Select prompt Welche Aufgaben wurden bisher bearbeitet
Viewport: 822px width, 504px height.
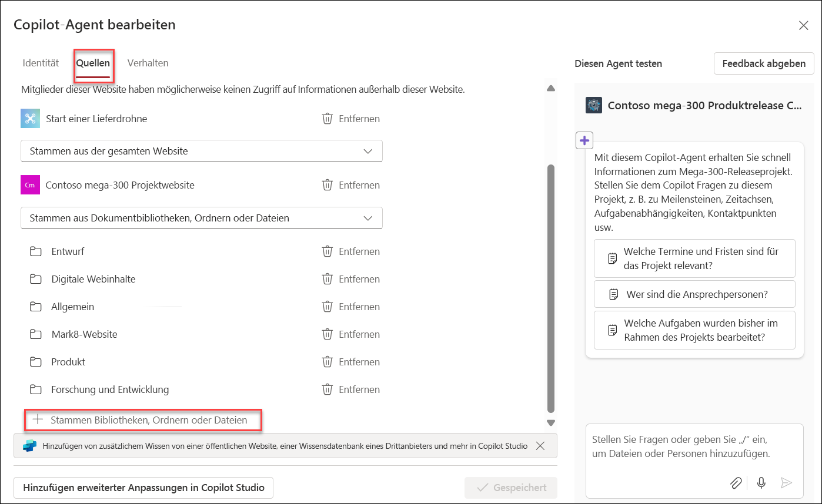click(694, 330)
